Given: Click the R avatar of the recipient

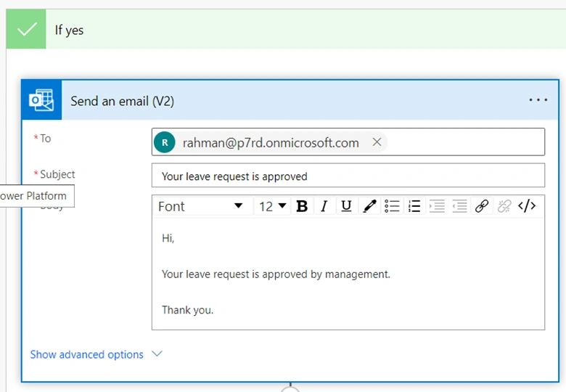Looking at the screenshot, I should pyautogui.click(x=165, y=142).
